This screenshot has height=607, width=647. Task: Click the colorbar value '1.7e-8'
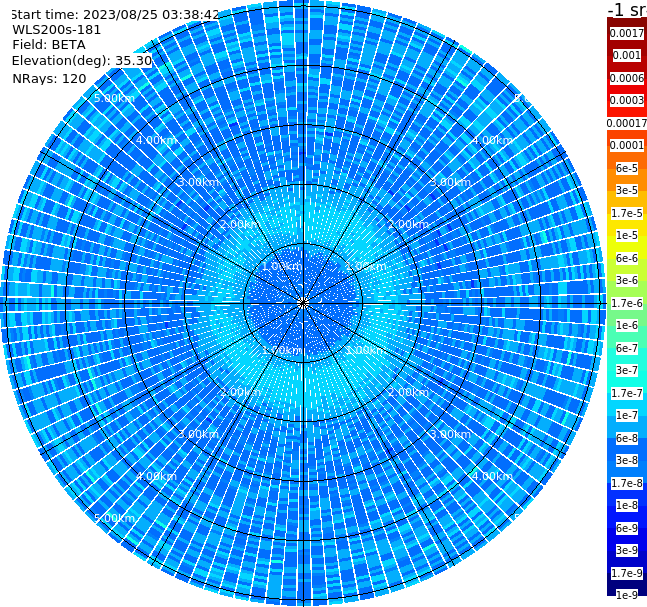(627, 483)
